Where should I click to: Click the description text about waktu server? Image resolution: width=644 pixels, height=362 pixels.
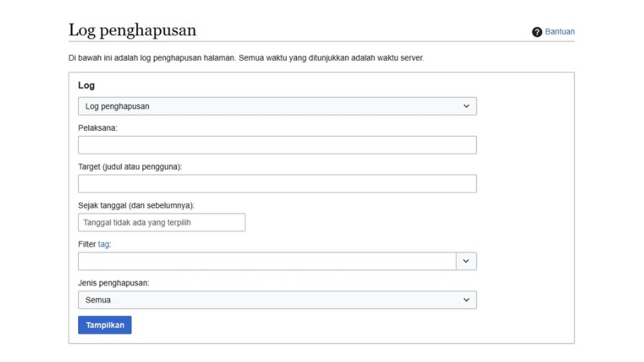[246, 58]
